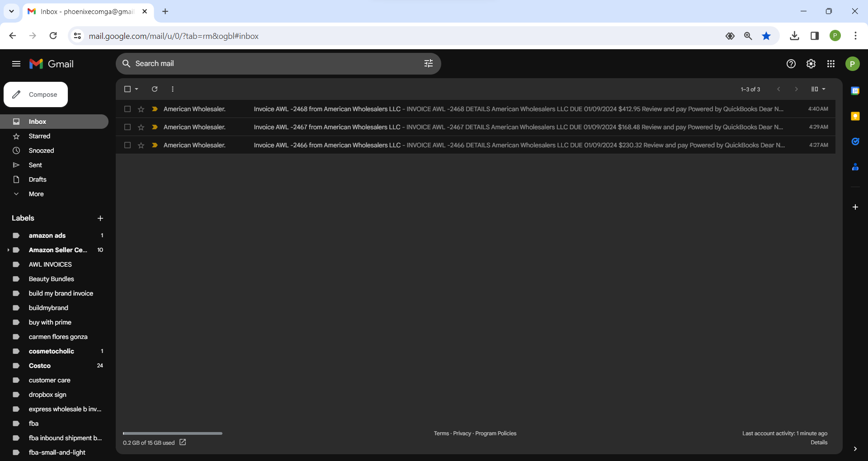The width and height of the screenshot is (868, 461).
Task: Open Google Keep side panel
Action: pyautogui.click(x=855, y=116)
